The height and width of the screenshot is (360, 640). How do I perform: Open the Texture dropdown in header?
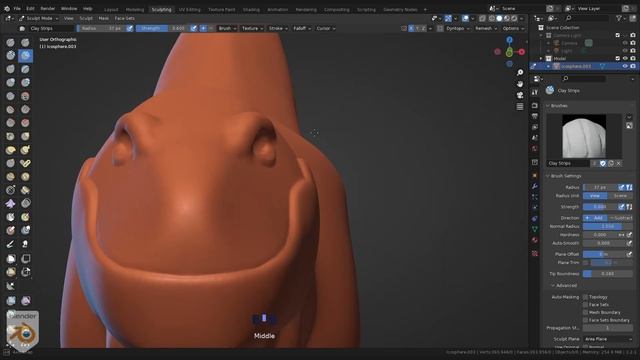click(252, 28)
